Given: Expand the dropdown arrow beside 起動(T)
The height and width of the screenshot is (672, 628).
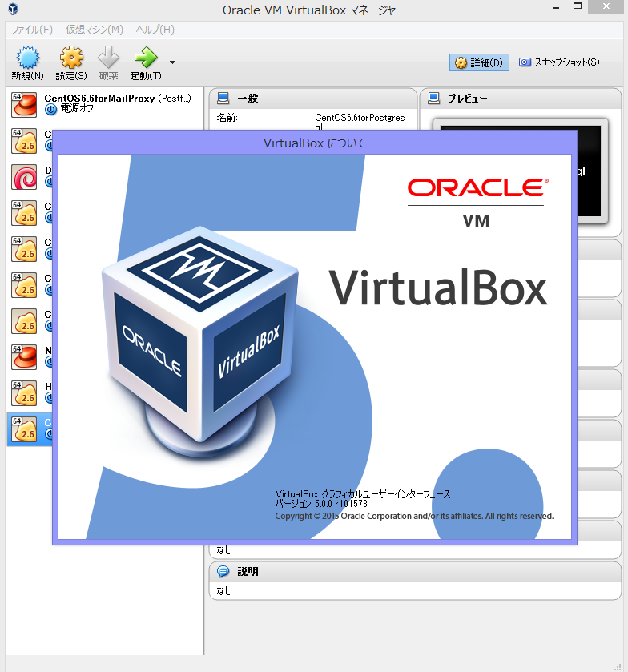Looking at the screenshot, I should coord(172,62).
